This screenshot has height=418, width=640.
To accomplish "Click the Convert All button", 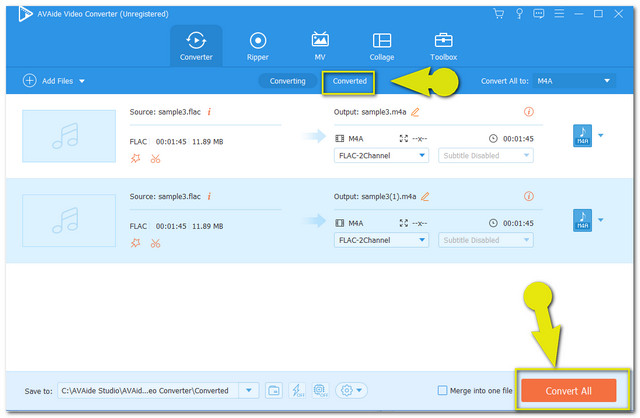I will (x=569, y=391).
